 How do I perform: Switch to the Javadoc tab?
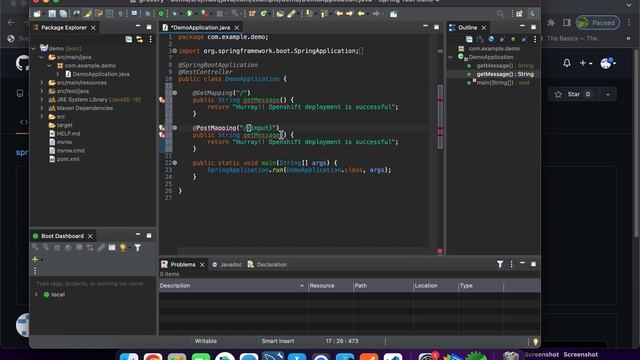pos(227,264)
